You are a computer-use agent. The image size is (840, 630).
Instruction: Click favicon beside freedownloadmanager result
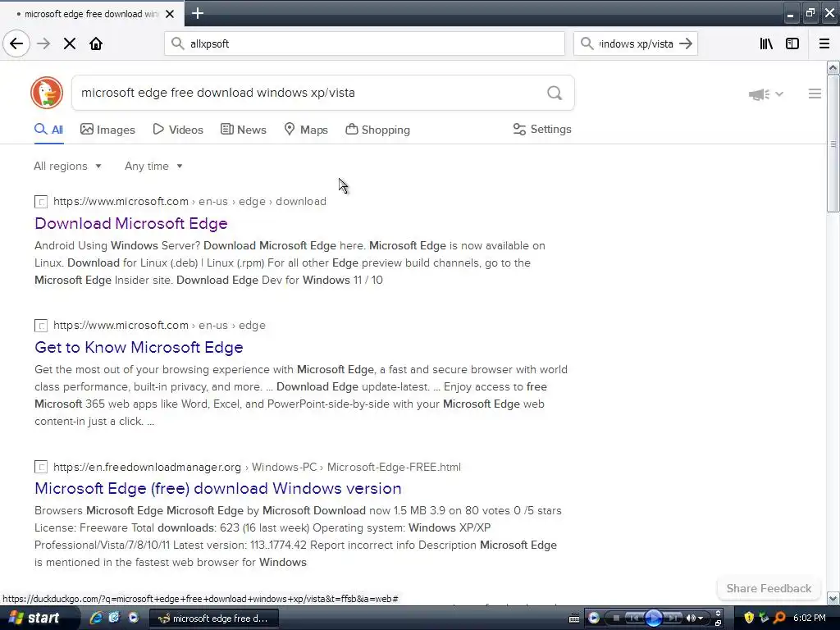coord(41,467)
